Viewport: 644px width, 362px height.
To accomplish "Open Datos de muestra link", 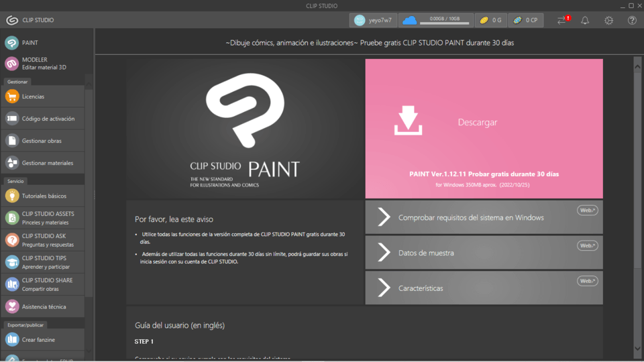I will [484, 253].
